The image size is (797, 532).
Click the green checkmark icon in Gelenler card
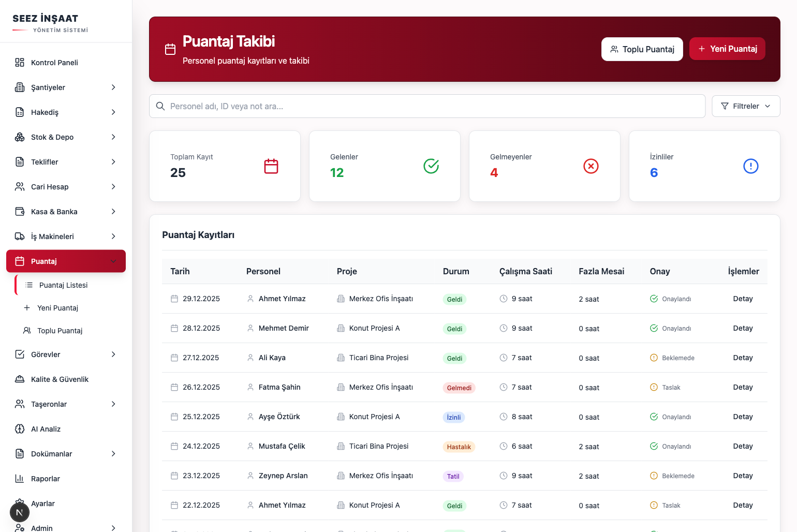point(431,166)
